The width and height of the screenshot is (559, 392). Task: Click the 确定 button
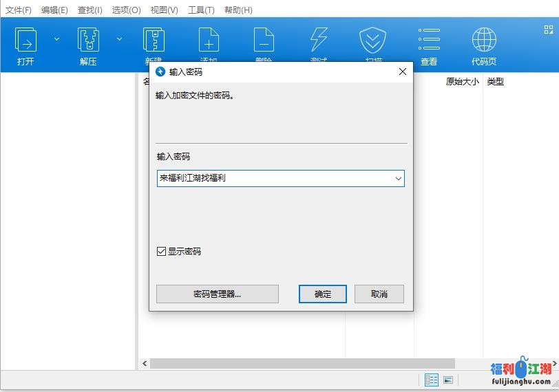pos(323,294)
